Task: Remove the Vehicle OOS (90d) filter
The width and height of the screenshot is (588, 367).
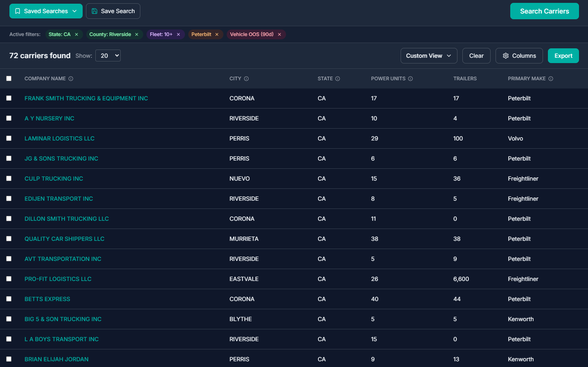Action: (279, 34)
